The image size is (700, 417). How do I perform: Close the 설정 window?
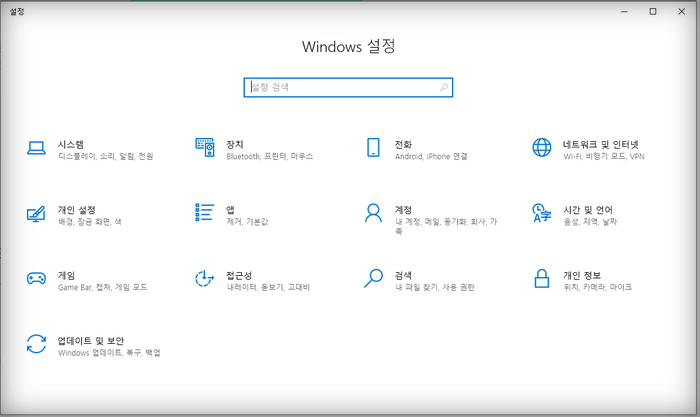click(x=681, y=12)
